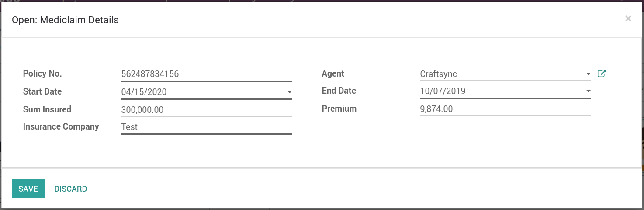Viewport: 644px width, 210px height.
Task: Click the Insurance Company label
Action: [x=61, y=126]
